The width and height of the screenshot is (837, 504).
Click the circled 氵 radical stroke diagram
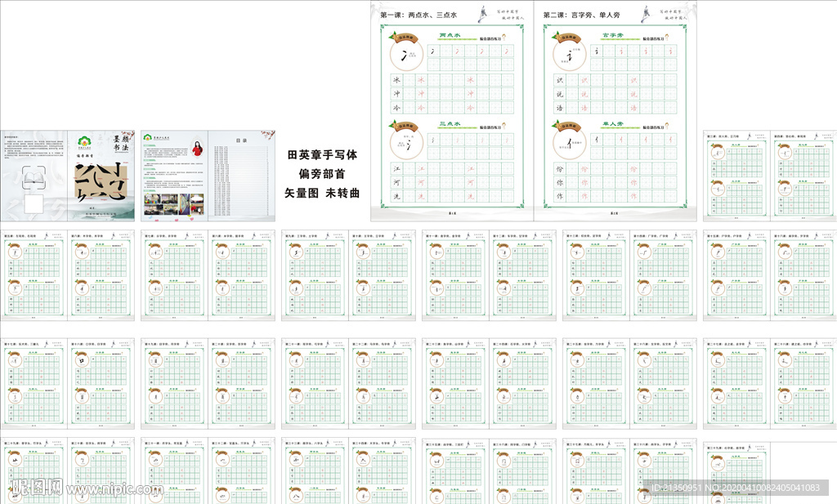click(x=407, y=143)
